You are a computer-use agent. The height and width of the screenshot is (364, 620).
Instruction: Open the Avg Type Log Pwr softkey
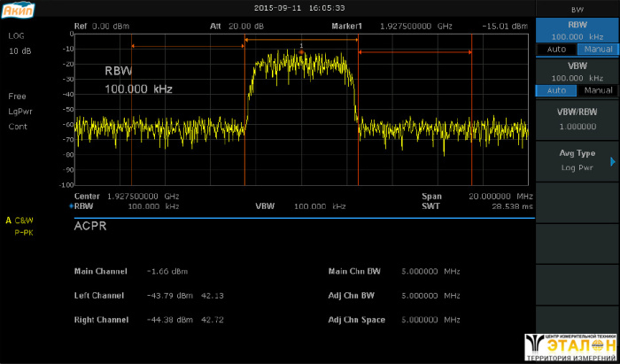(x=576, y=159)
